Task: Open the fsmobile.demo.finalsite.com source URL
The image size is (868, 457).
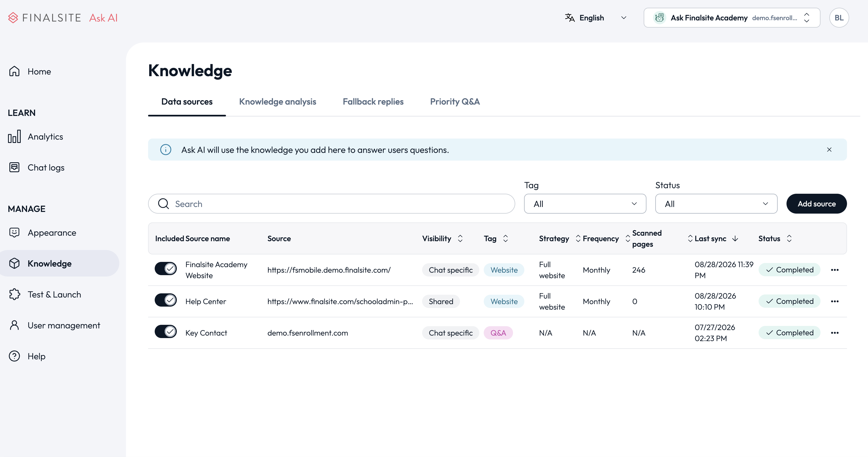Action: point(329,270)
